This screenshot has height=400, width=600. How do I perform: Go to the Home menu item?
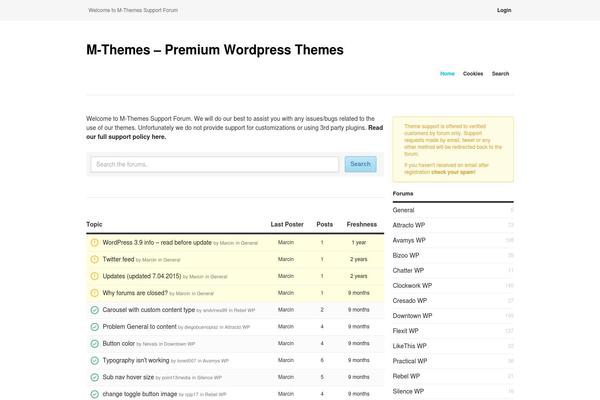(x=447, y=73)
